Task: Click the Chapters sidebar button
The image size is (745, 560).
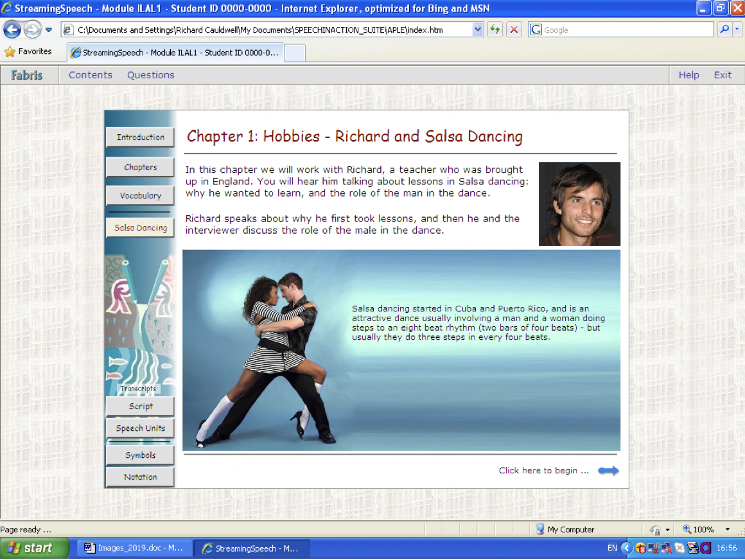Action: coord(140,167)
